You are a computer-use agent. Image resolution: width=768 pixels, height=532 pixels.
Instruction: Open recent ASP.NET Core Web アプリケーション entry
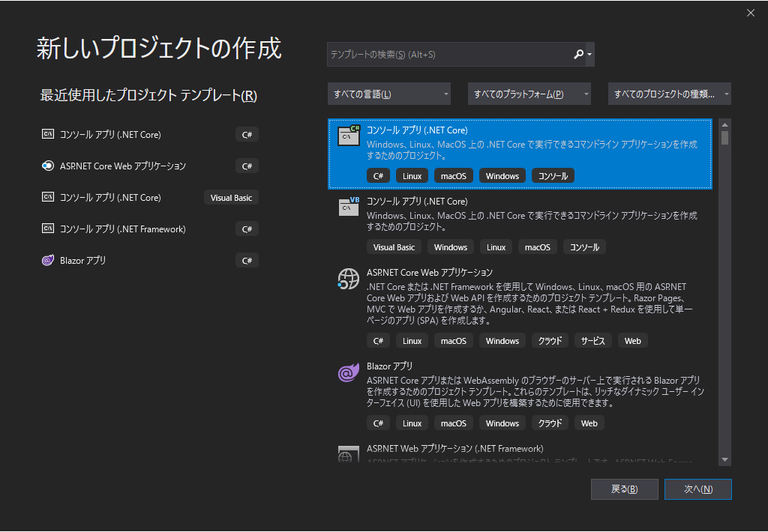click(x=150, y=166)
